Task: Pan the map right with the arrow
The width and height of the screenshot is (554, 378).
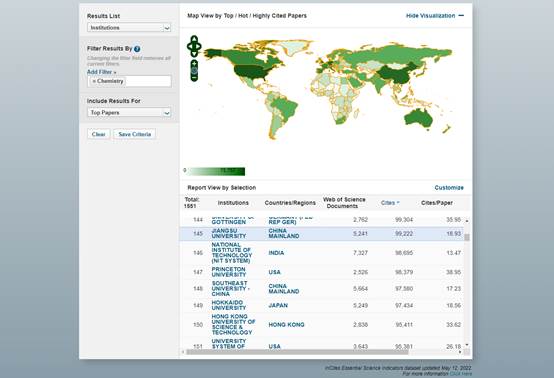Action: [199, 46]
